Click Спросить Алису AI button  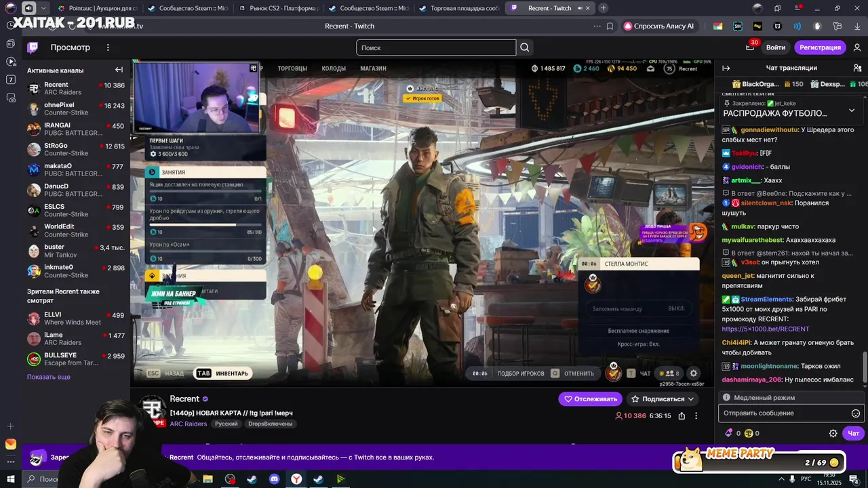(659, 26)
